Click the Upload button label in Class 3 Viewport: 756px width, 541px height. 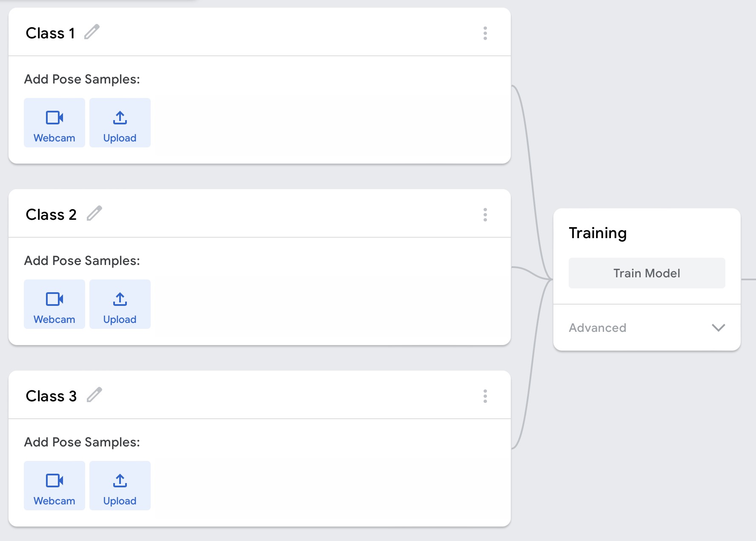click(x=120, y=501)
